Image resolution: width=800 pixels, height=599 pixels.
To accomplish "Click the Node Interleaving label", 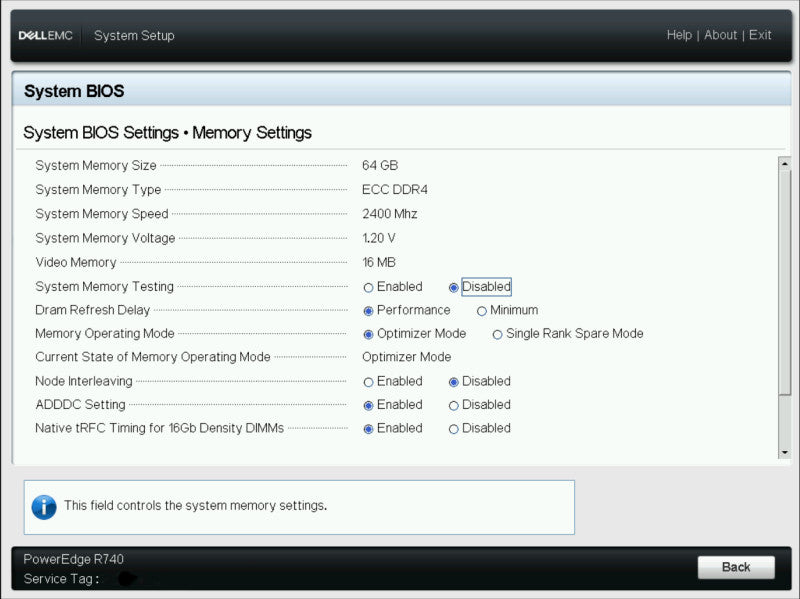I will point(84,381).
